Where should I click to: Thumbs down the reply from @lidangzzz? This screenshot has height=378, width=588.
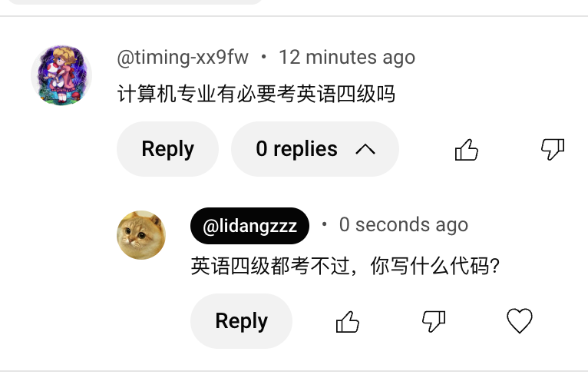coord(434,322)
